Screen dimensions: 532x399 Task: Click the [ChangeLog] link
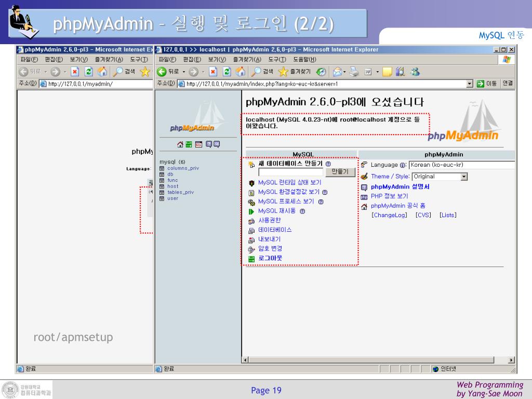[x=390, y=215]
